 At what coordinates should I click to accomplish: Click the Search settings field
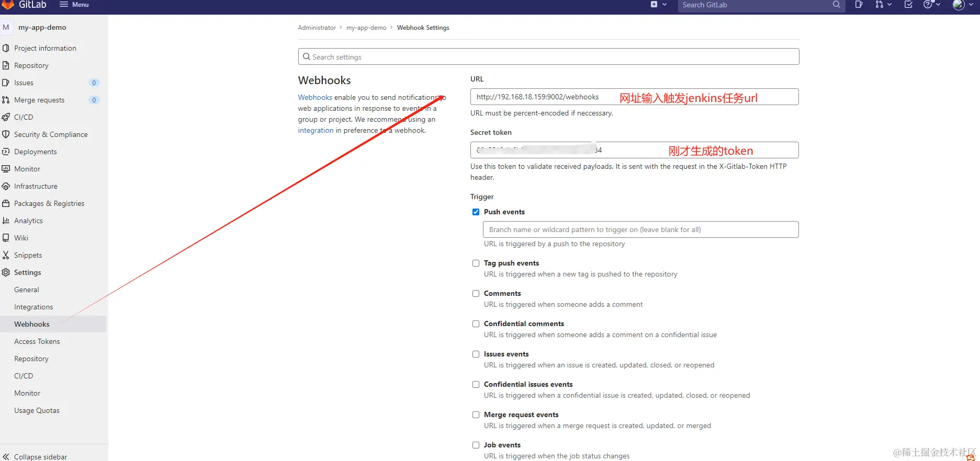click(x=548, y=56)
